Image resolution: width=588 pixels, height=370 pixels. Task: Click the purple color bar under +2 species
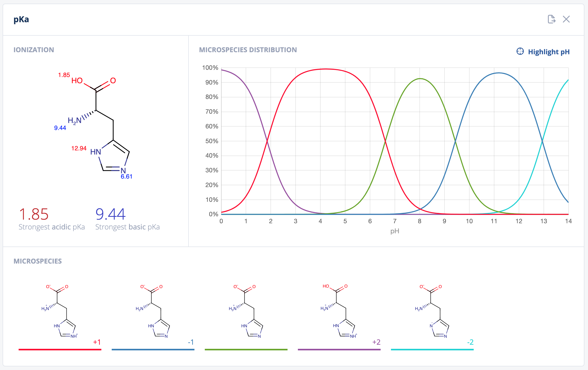pos(339,349)
